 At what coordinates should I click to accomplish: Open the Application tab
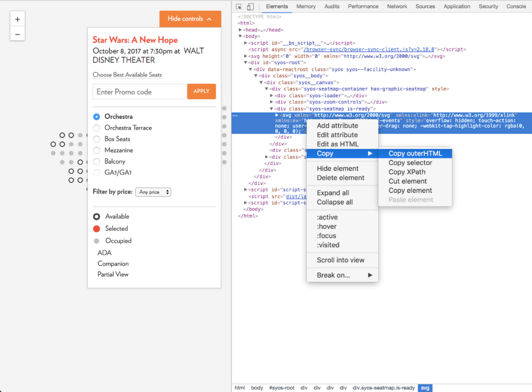pos(457,7)
